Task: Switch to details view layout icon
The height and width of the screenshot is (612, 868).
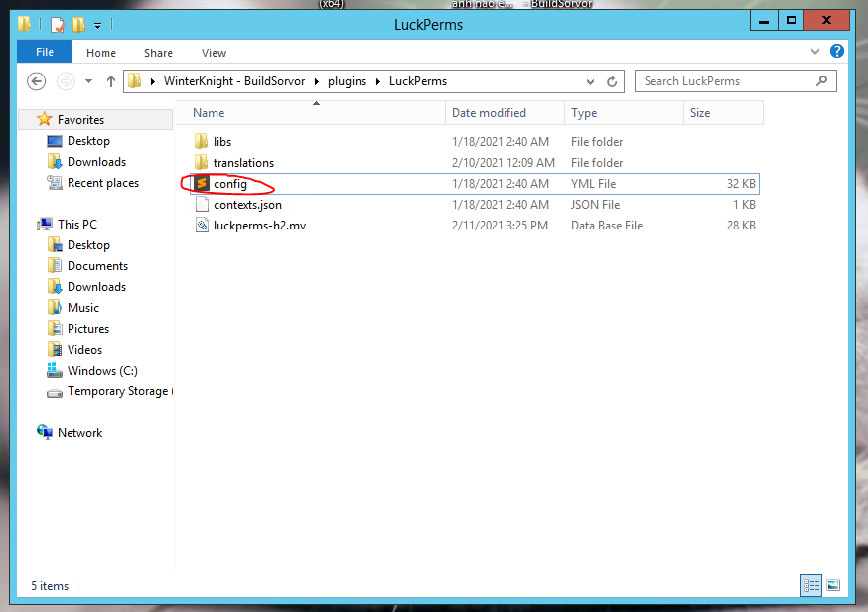Action: click(811, 585)
